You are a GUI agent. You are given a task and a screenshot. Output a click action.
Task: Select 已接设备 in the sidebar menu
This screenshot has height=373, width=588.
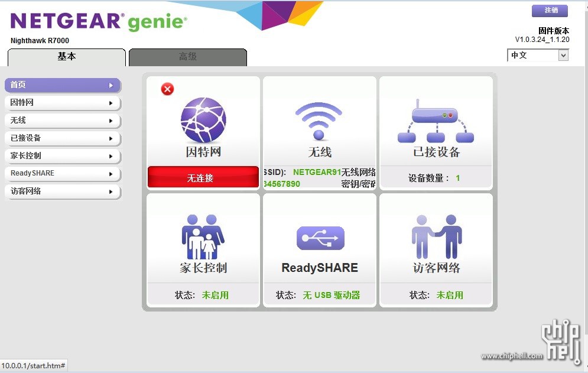tap(63, 138)
